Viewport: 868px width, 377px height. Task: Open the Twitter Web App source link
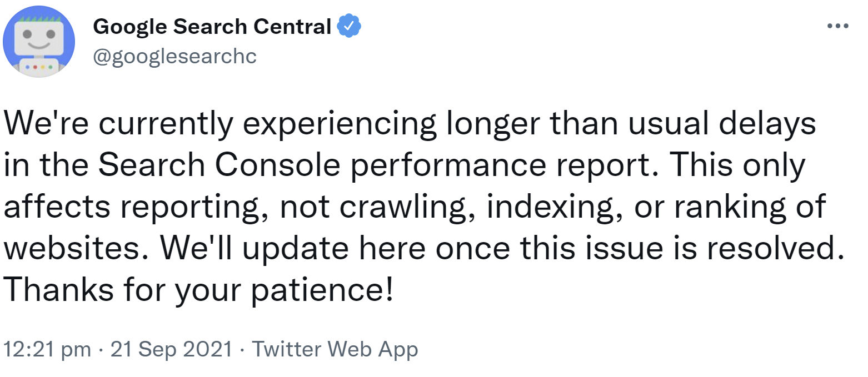[x=335, y=349]
